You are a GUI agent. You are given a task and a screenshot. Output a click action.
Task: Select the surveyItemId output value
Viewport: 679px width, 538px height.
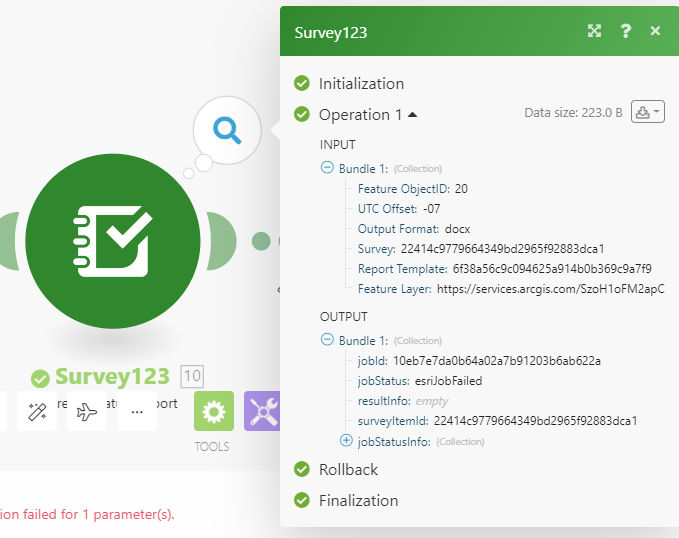(x=536, y=421)
